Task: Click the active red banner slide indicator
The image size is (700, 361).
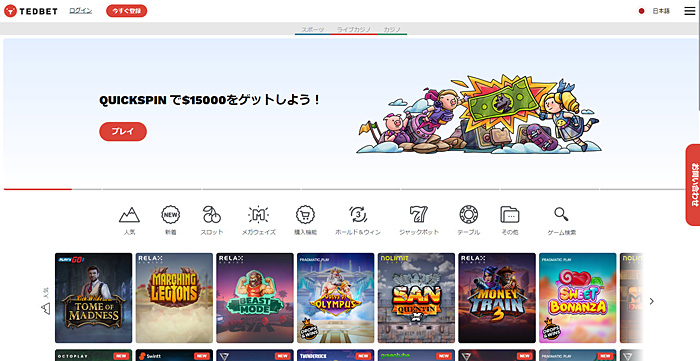Action: coord(38,189)
